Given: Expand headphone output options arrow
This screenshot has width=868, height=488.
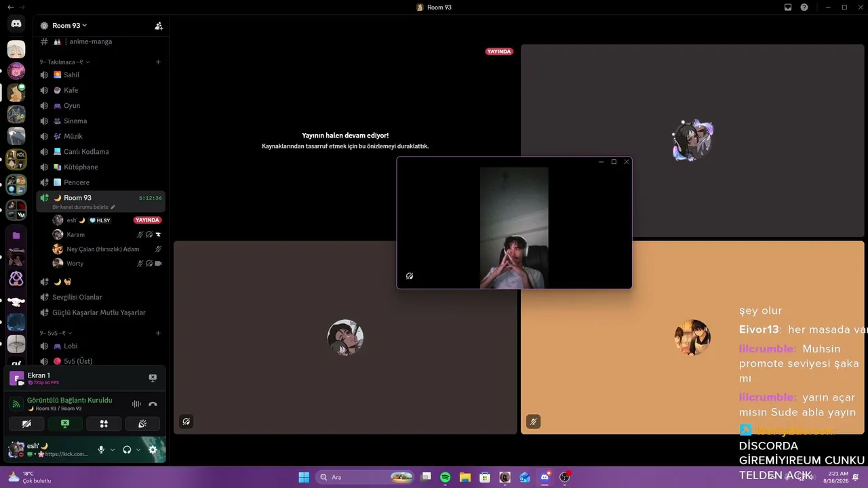Looking at the screenshot, I should click(138, 449).
